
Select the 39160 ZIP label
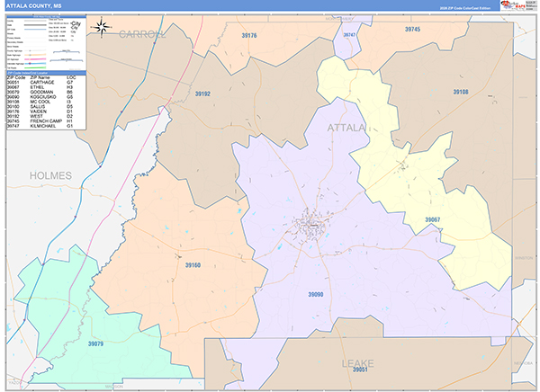(x=193, y=265)
